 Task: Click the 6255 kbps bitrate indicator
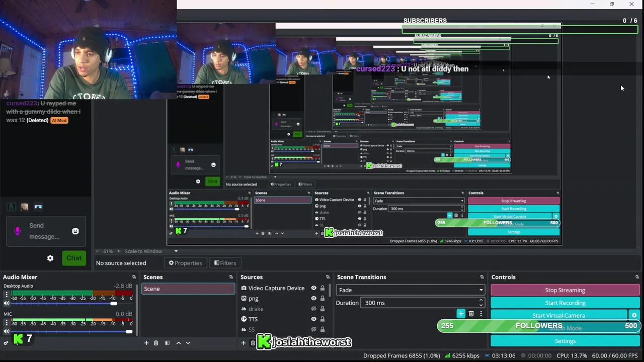tap(462, 355)
